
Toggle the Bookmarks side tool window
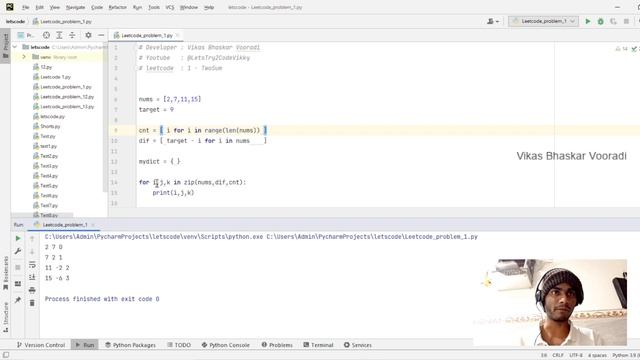(5, 273)
